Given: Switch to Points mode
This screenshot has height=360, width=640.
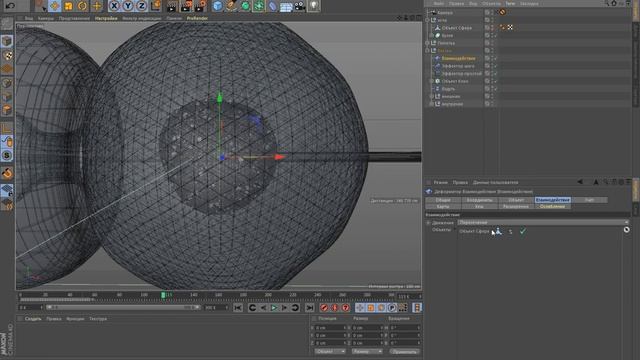Looking at the screenshot, I should tap(7, 83).
